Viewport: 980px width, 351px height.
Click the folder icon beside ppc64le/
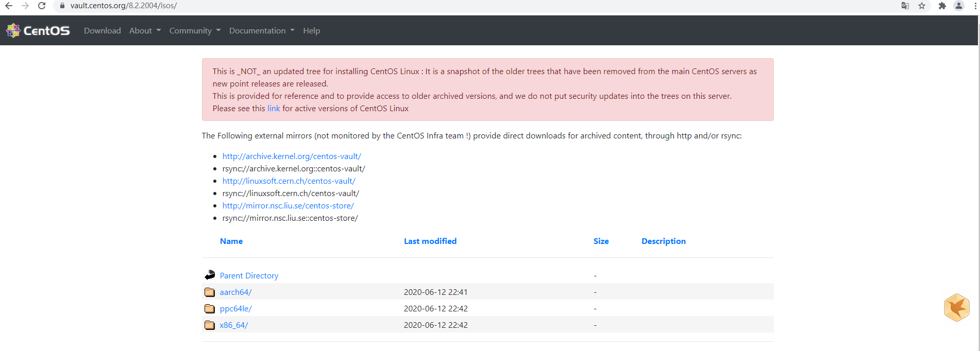tap(210, 308)
